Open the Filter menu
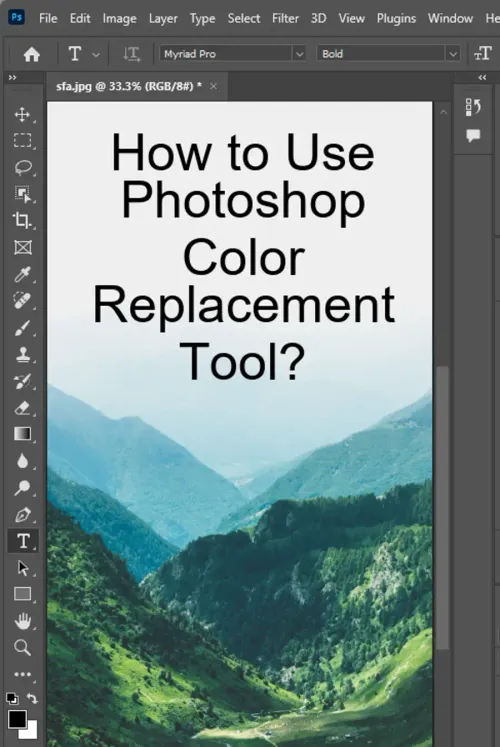Screen dimensions: 500x747 click(285, 18)
